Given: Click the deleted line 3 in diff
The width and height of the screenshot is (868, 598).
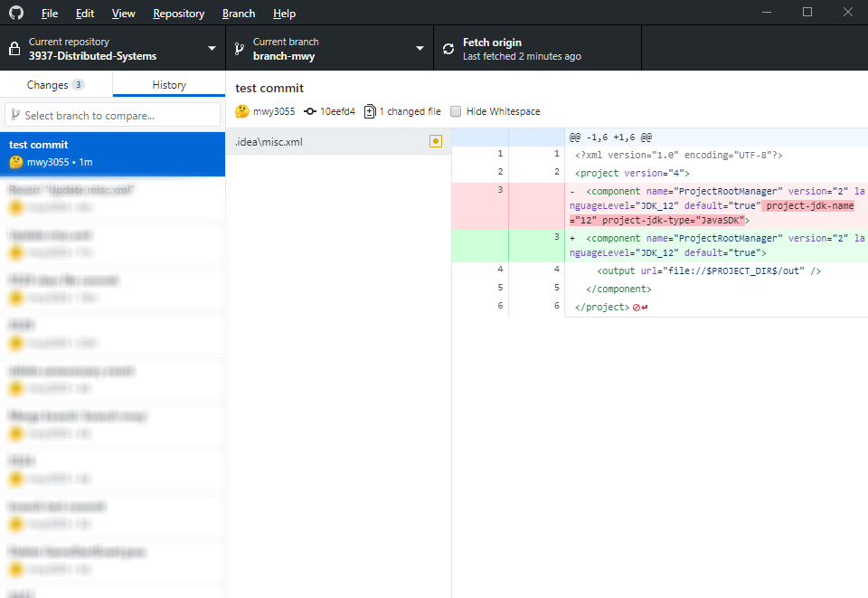Looking at the screenshot, I should (x=660, y=206).
